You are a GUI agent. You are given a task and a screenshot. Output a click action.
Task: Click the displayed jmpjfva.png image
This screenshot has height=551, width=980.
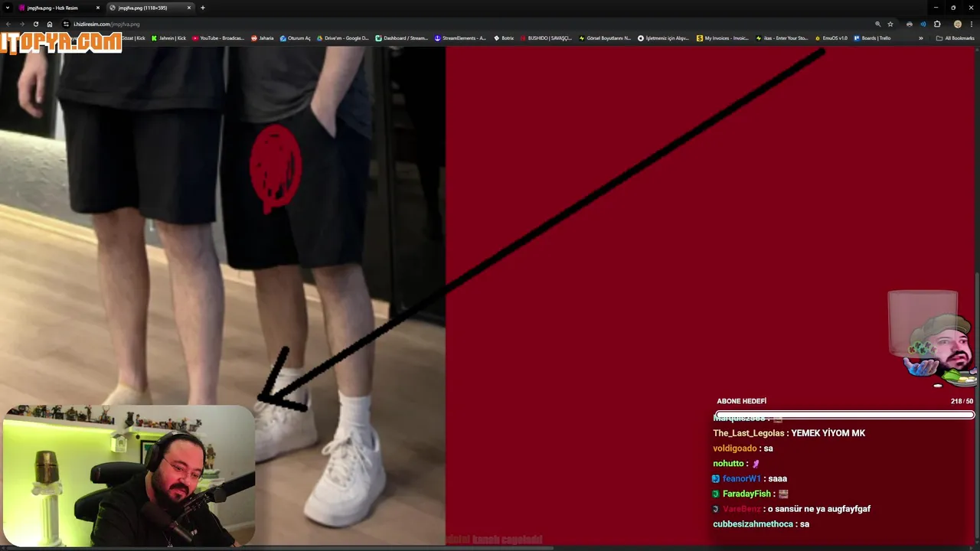(487, 295)
